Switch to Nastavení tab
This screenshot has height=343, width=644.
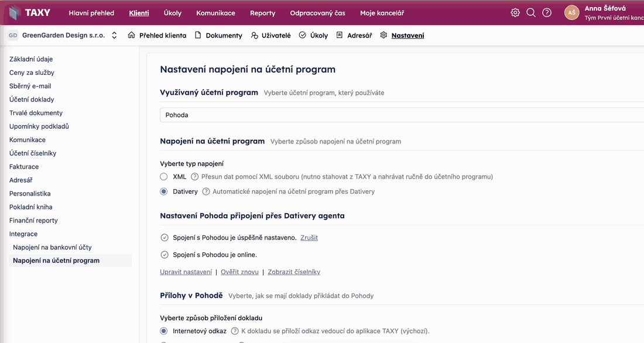pos(408,35)
